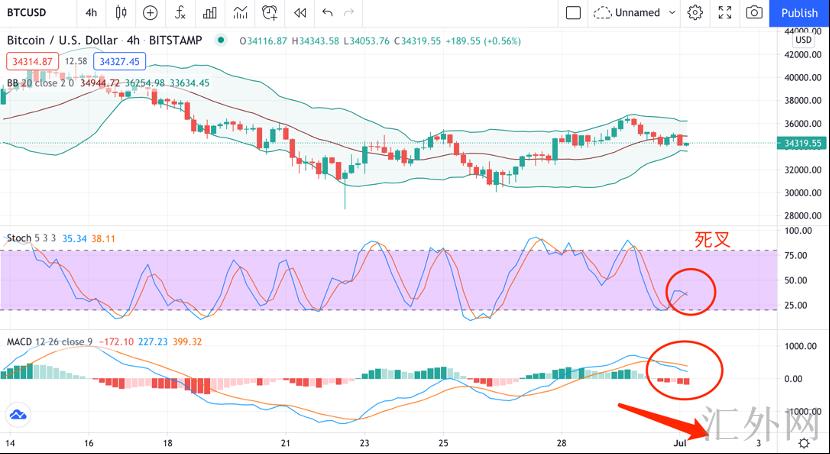Click the Stoch value 35.34
Image resolution: width=830 pixels, height=454 pixels.
(75, 239)
